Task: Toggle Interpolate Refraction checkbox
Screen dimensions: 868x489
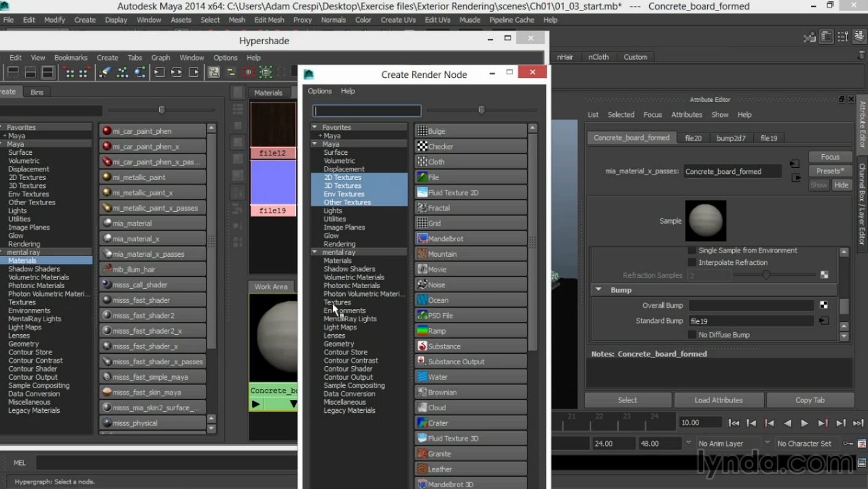Action: (692, 262)
